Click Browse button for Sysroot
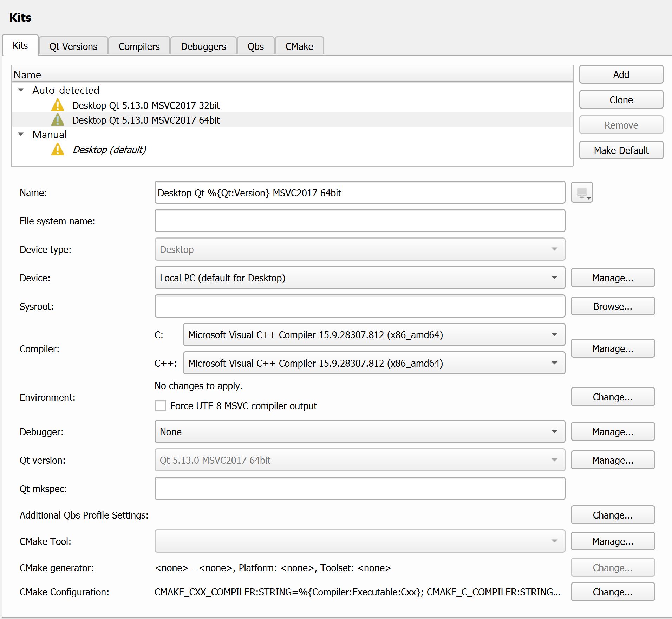This screenshot has height=619, width=672. point(612,306)
